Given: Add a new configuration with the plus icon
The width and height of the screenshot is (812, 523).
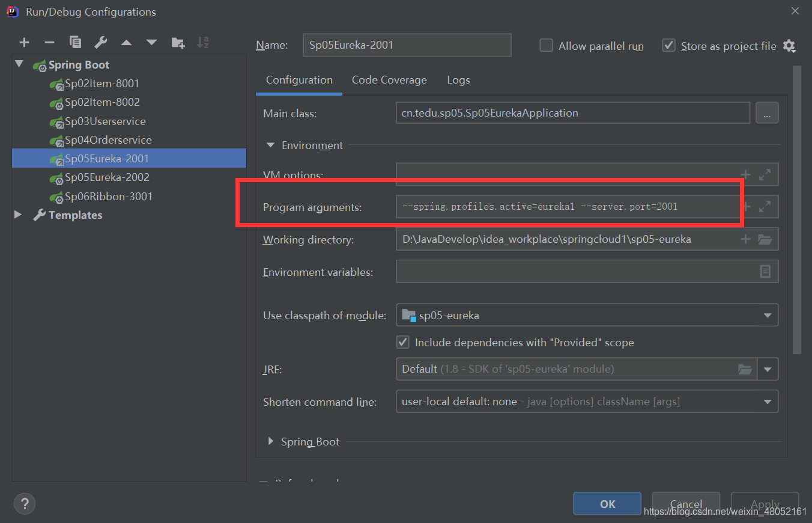Looking at the screenshot, I should click(24, 42).
